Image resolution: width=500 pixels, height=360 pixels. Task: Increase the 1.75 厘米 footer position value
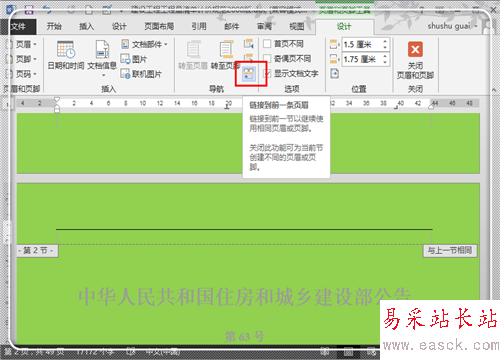(385, 56)
